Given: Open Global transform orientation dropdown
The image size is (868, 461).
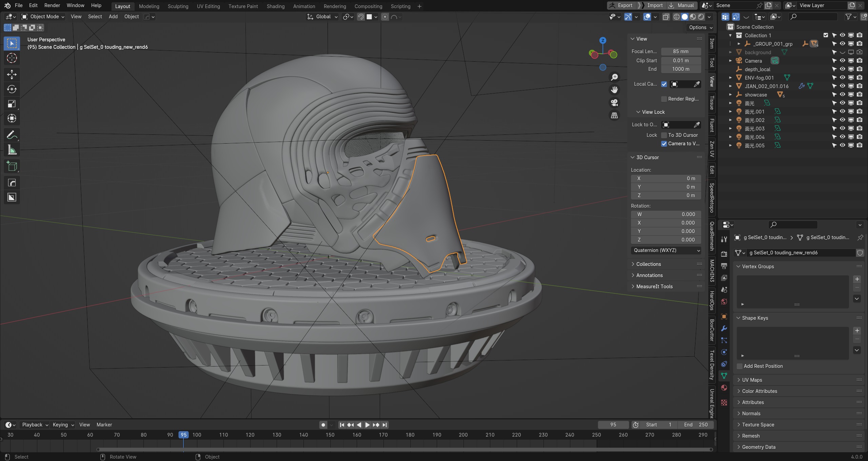Looking at the screenshot, I should point(322,17).
